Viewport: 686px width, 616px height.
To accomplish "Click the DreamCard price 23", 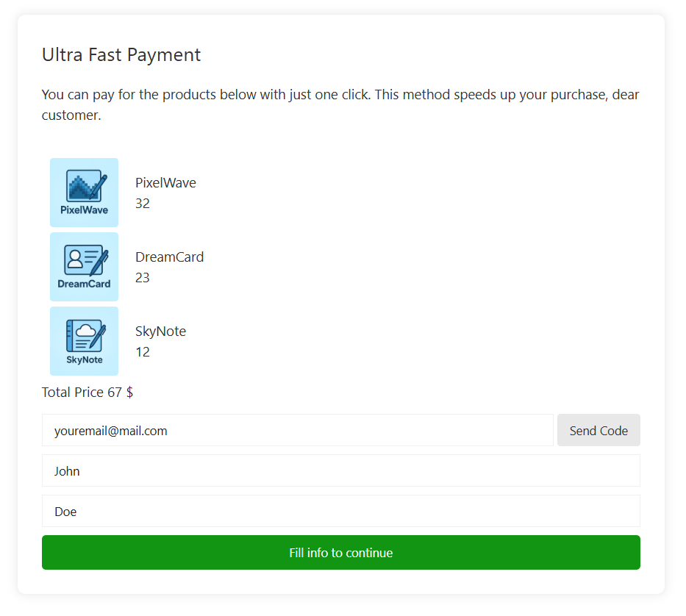I will click(x=143, y=278).
